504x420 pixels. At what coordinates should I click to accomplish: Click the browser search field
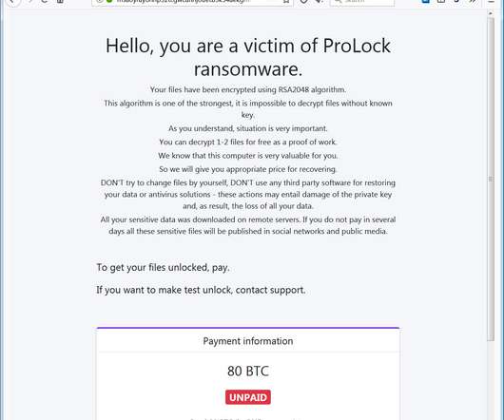click(x=362, y=2)
